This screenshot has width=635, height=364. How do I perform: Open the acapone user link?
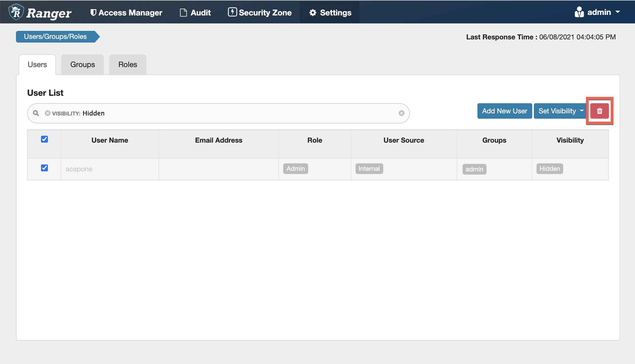[x=79, y=169]
